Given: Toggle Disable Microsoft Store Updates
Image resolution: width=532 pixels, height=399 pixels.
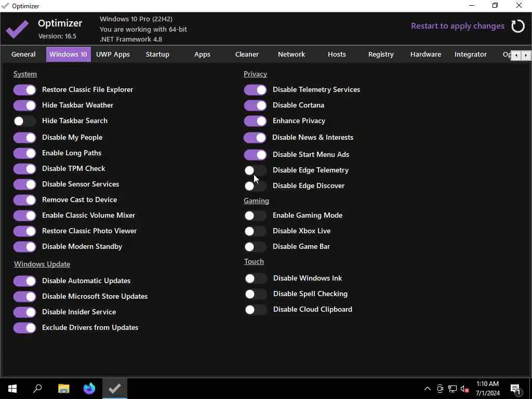Looking at the screenshot, I should 25,297.
